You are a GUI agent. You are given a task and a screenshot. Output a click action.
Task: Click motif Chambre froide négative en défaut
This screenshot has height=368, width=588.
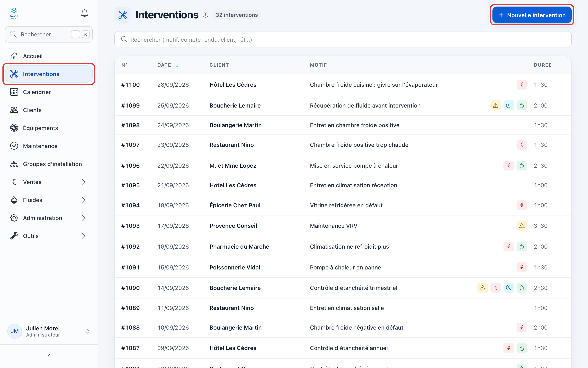pyautogui.click(x=356, y=327)
